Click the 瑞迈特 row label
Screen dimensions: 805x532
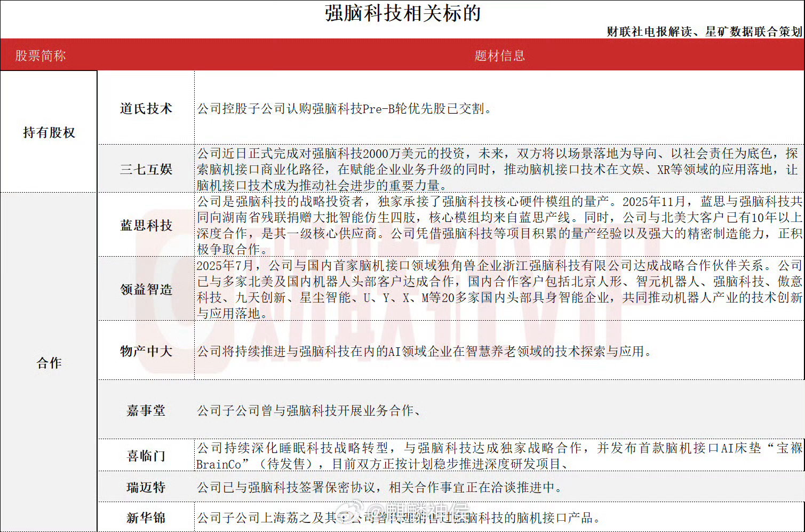click(x=145, y=487)
